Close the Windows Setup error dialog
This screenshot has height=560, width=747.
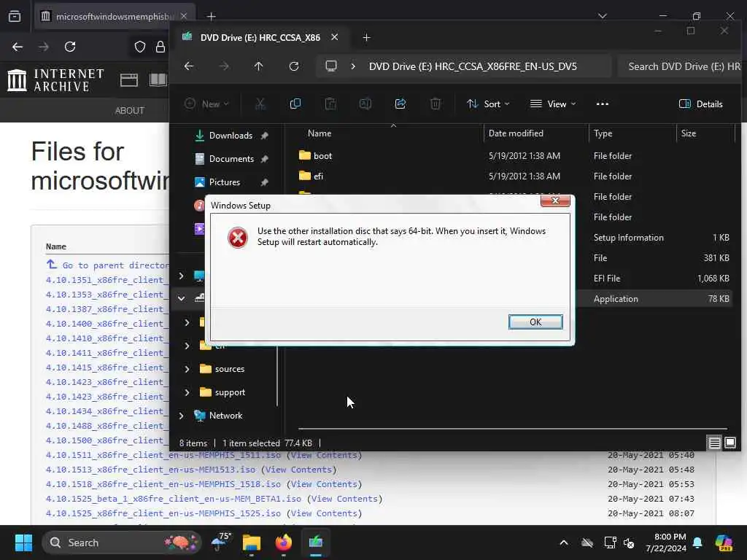pos(555,201)
